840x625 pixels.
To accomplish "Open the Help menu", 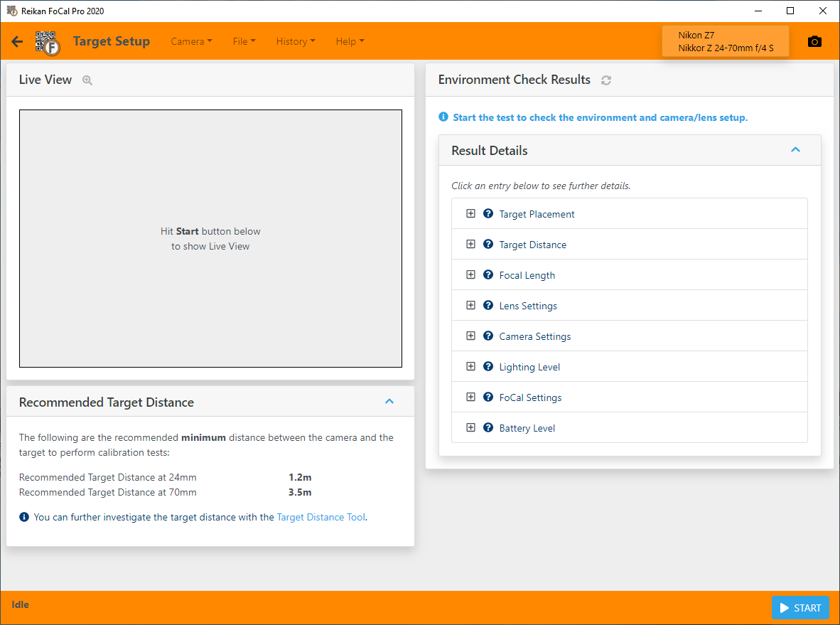I will pos(350,41).
